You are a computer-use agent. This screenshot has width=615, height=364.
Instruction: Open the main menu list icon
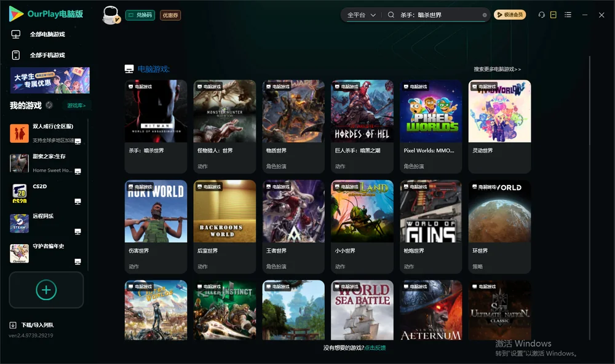[568, 15]
